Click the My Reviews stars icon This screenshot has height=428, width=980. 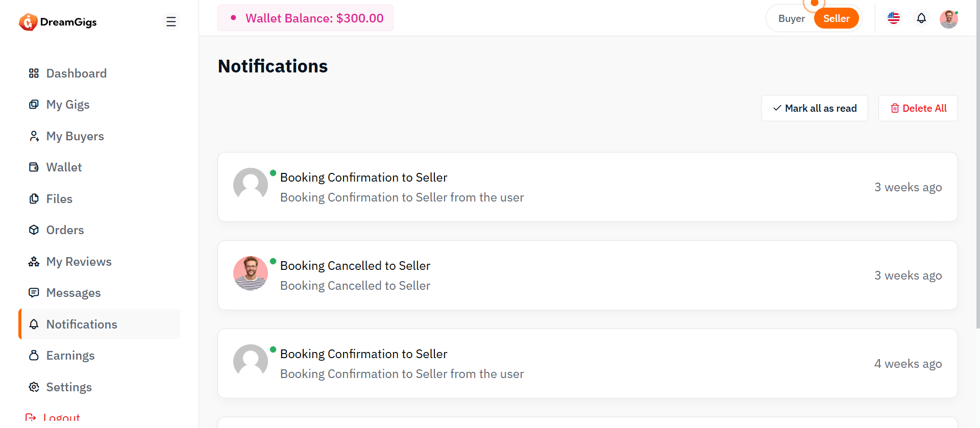pos(34,262)
